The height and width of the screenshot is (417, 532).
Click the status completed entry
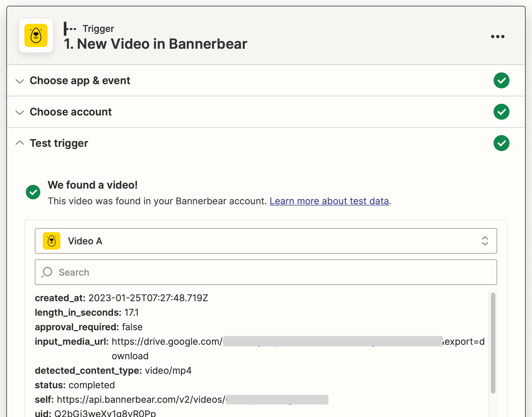pyautogui.click(x=75, y=385)
